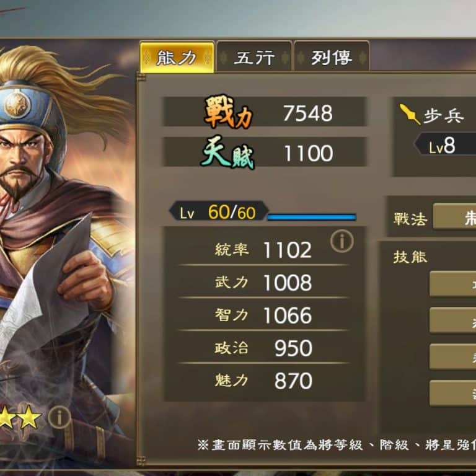Select the third 技能 skill button

pyautogui.click(x=452, y=356)
